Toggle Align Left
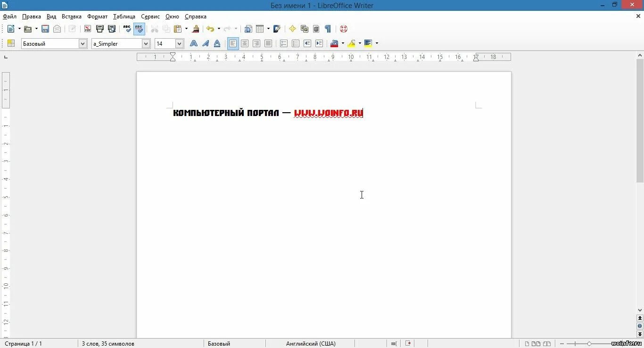This screenshot has height=348, width=644. [x=233, y=43]
